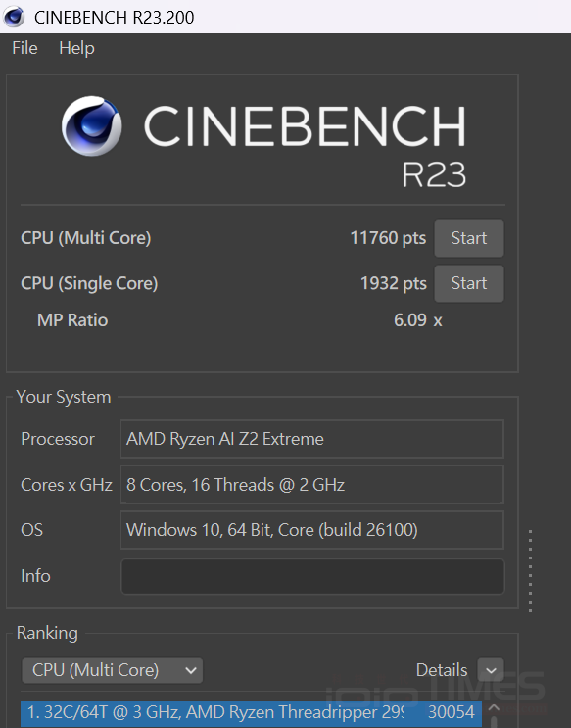Click the 1932 pts single core score

(x=393, y=283)
